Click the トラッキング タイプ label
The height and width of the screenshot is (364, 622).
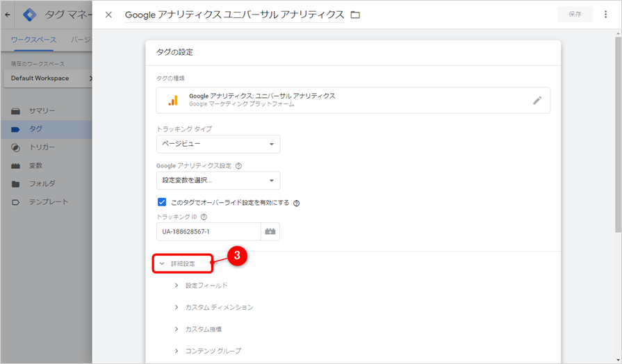tap(184, 129)
